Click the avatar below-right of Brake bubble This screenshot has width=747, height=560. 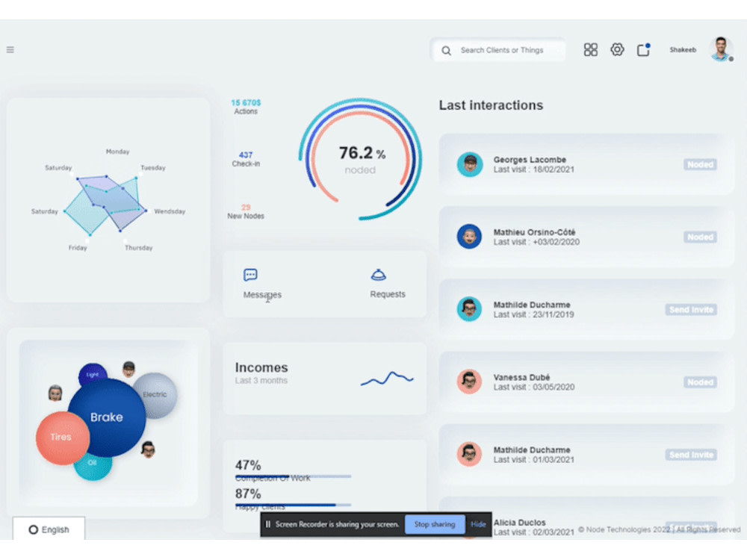point(148,449)
